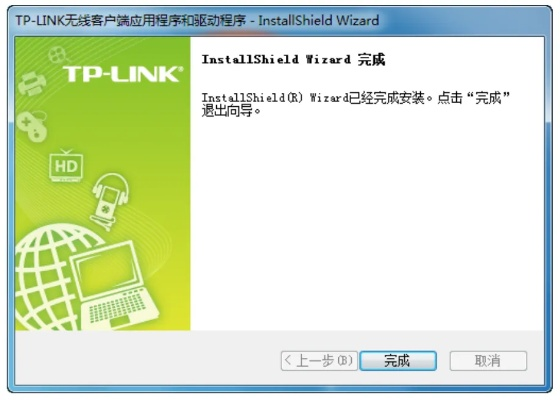Screen dimensions: 560x400
Task: Click the HD television icon
Action: pyautogui.click(x=66, y=166)
